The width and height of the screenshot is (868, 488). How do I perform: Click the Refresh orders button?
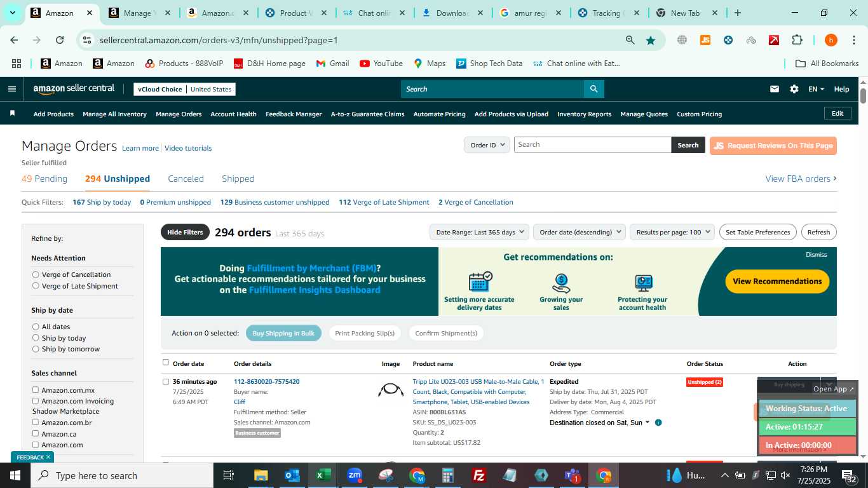[x=818, y=232]
